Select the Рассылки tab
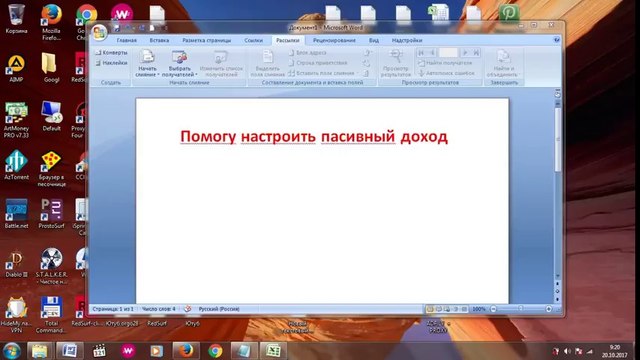This screenshot has height=360, width=640. pos(288,40)
